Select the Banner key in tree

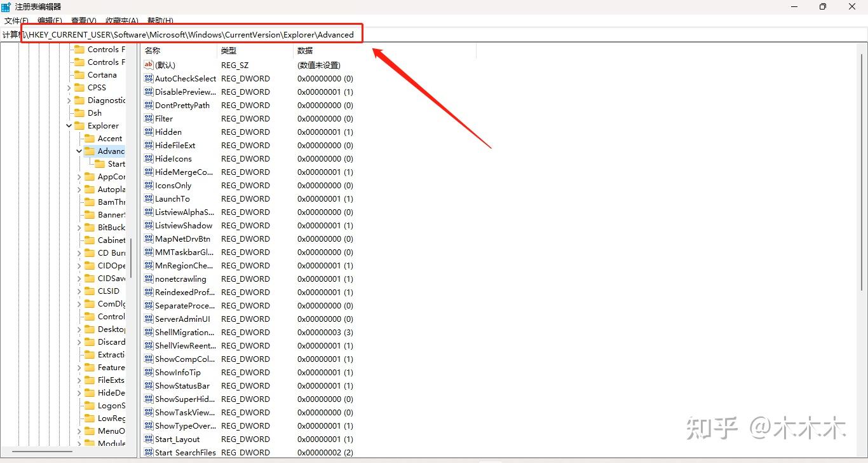coord(111,214)
